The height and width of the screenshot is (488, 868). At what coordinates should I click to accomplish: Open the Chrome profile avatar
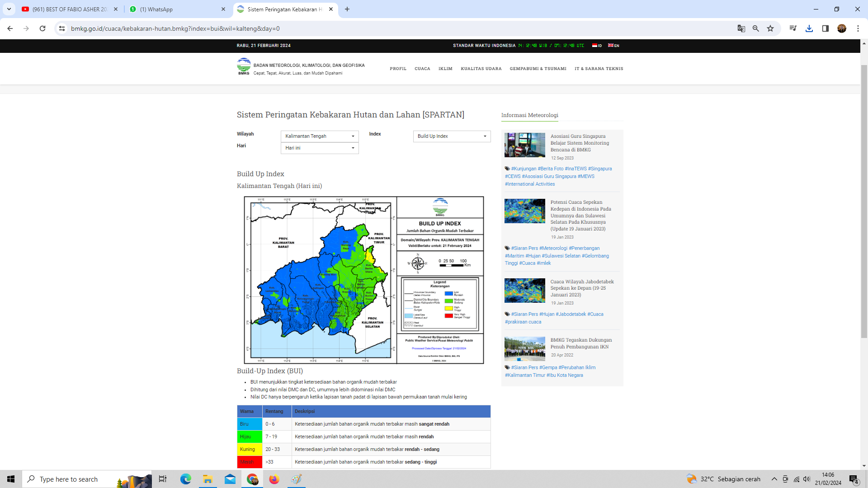point(842,28)
